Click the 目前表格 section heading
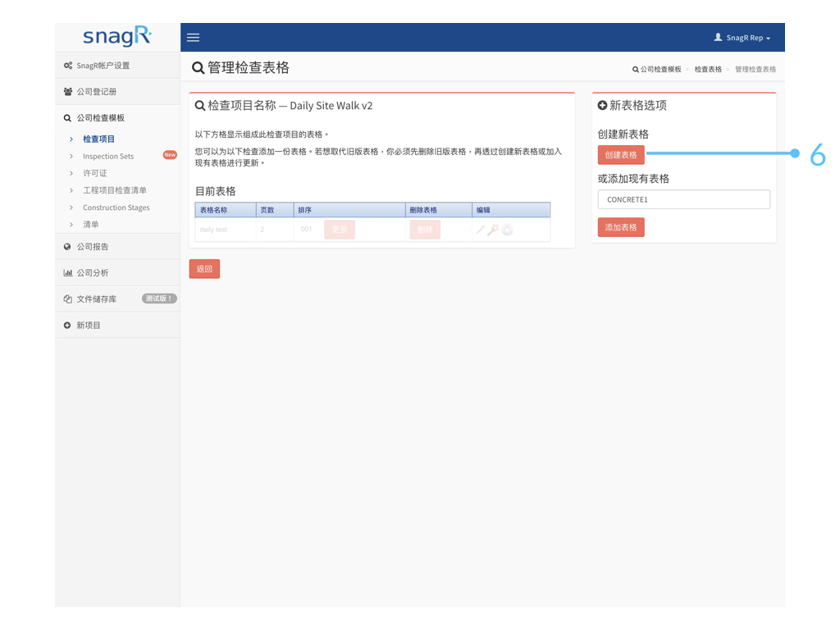840x630 pixels. (x=216, y=191)
